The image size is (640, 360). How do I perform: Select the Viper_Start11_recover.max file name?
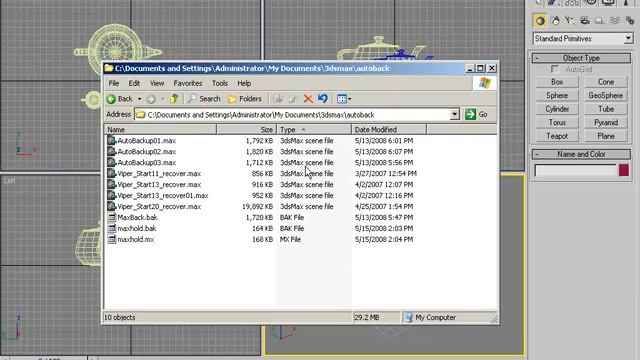(159, 173)
